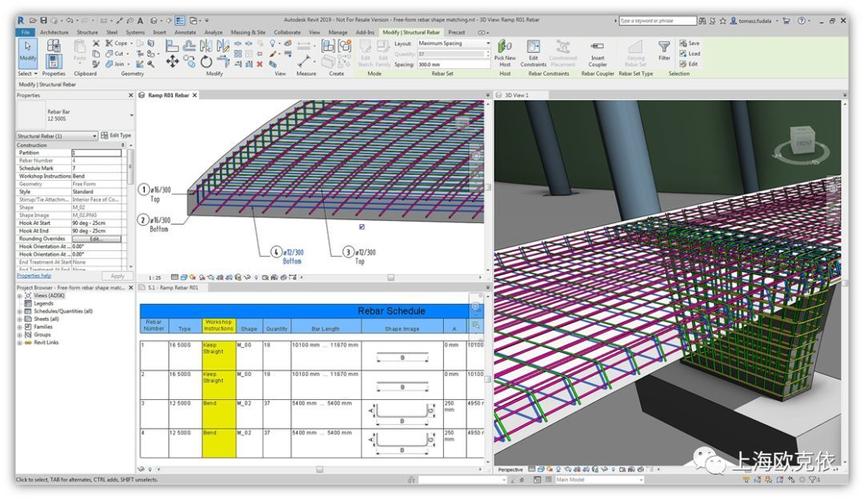Switch to the Annotate ribbon tab

185,32
